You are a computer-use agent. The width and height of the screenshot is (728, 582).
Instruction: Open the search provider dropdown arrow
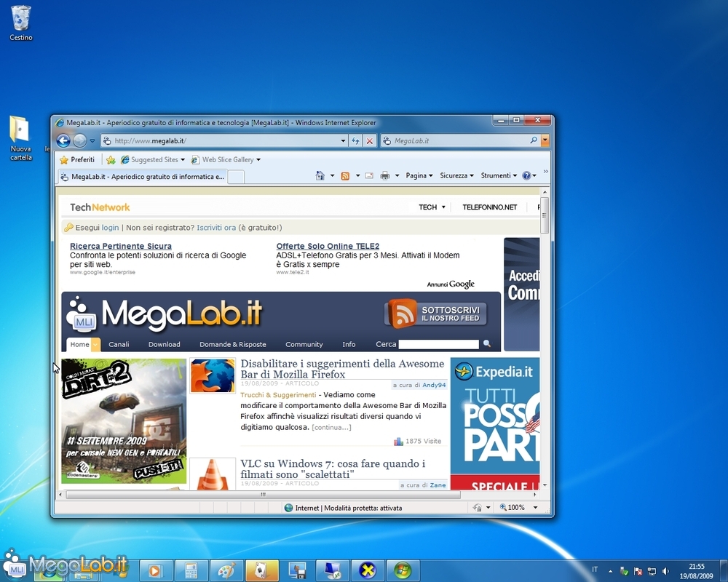click(x=545, y=140)
